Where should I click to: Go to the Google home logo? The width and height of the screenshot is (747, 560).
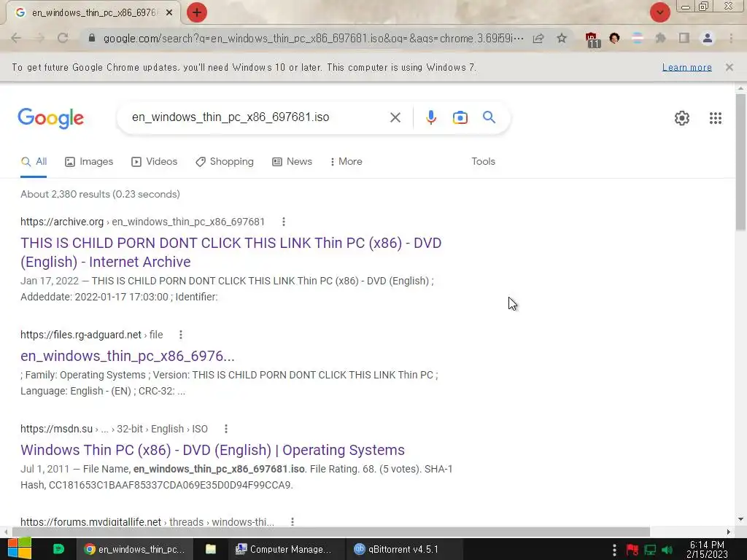(51, 118)
